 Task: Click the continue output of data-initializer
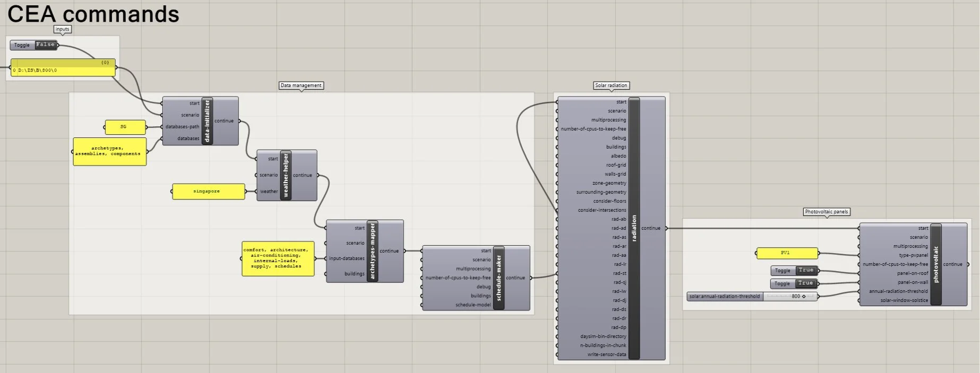click(224, 121)
